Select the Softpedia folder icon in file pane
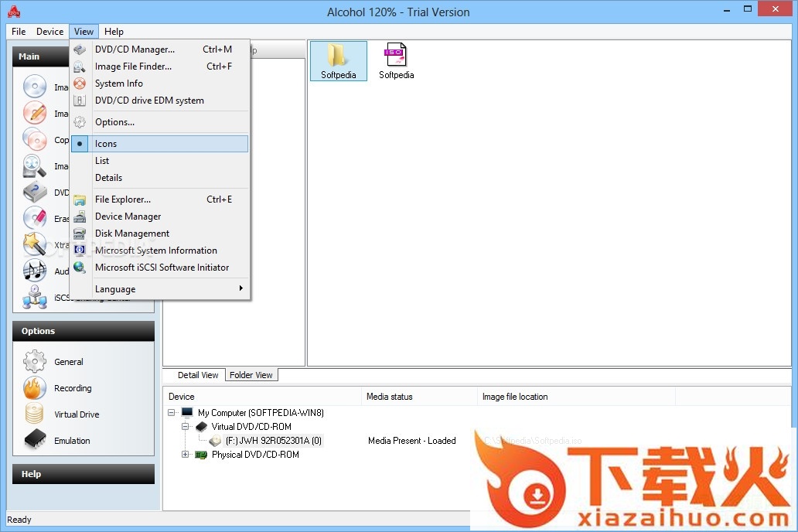 tap(339, 61)
